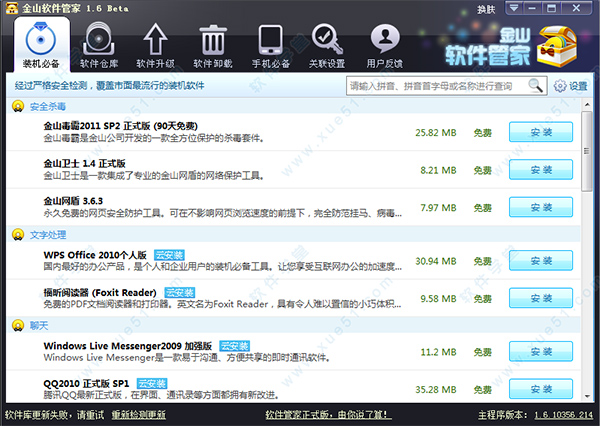Install 金山网盾 3.6.3
The width and height of the screenshot is (600, 426).
click(x=541, y=207)
